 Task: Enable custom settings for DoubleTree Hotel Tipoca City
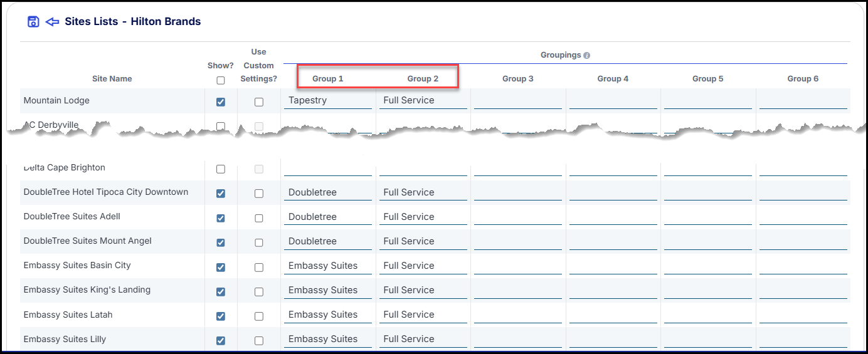coord(259,194)
